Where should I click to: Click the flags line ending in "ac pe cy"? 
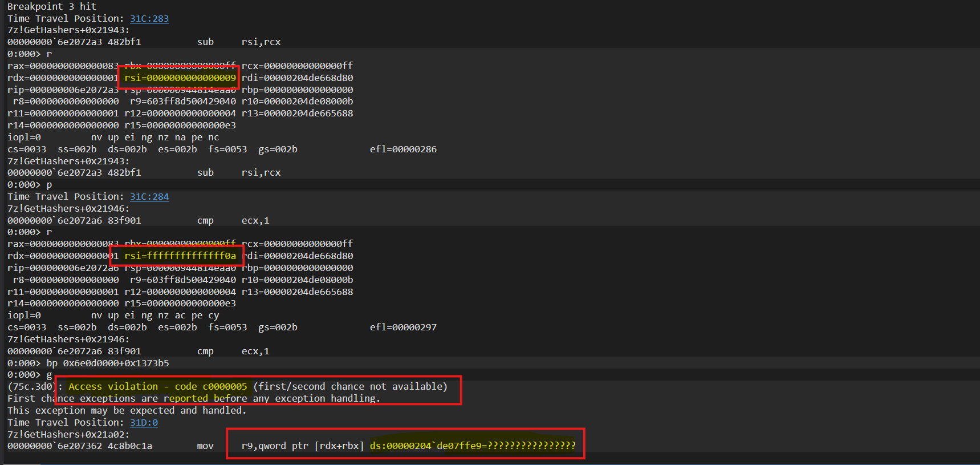[x=113, y=315]
